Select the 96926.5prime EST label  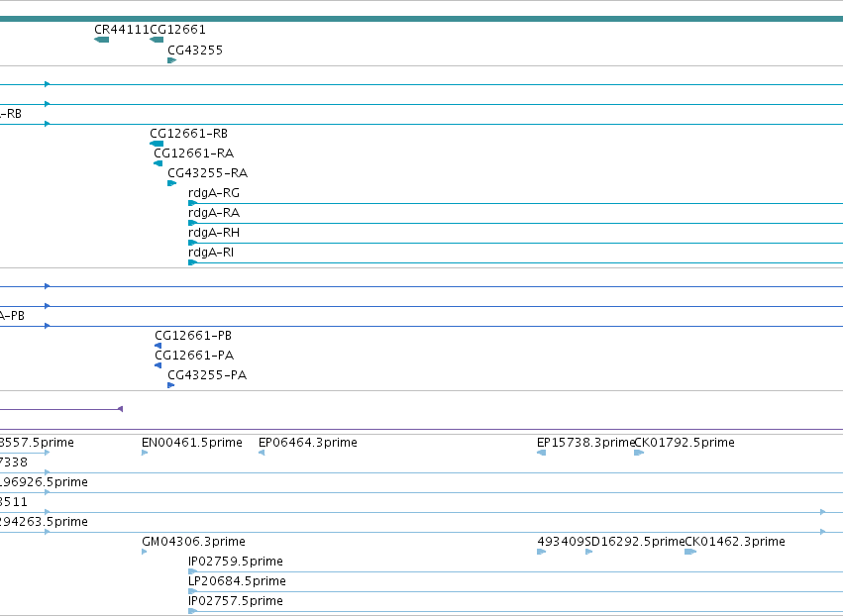pos(45,482)
